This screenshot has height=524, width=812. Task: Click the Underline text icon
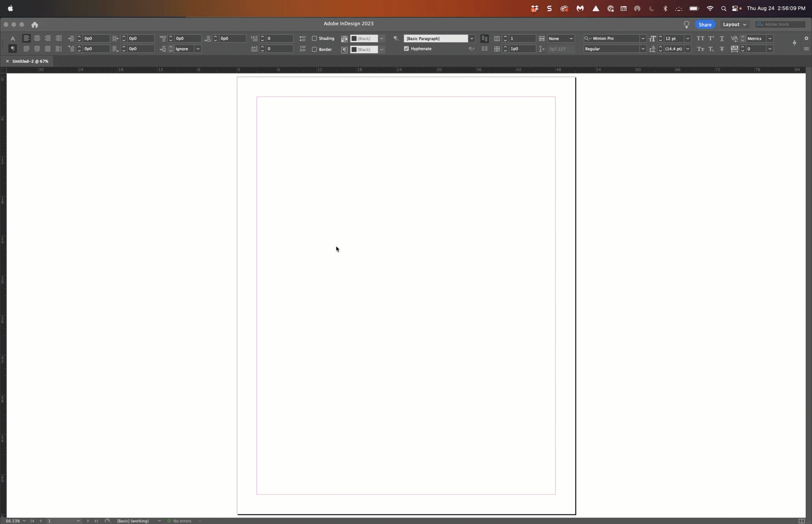coord(722,38)
